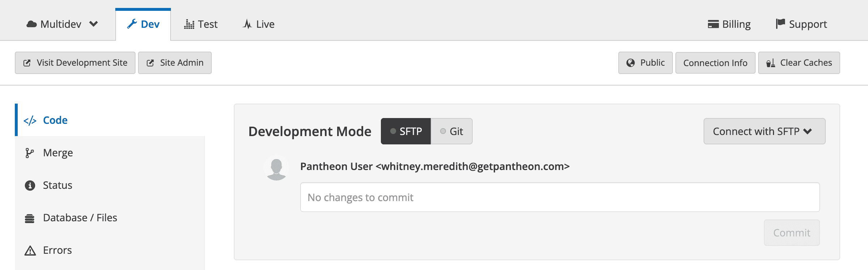Screen dimensions: 868x270
Task: Click the globe icon on the Public button
Action: pyautogui.click(x=631, y=62)
